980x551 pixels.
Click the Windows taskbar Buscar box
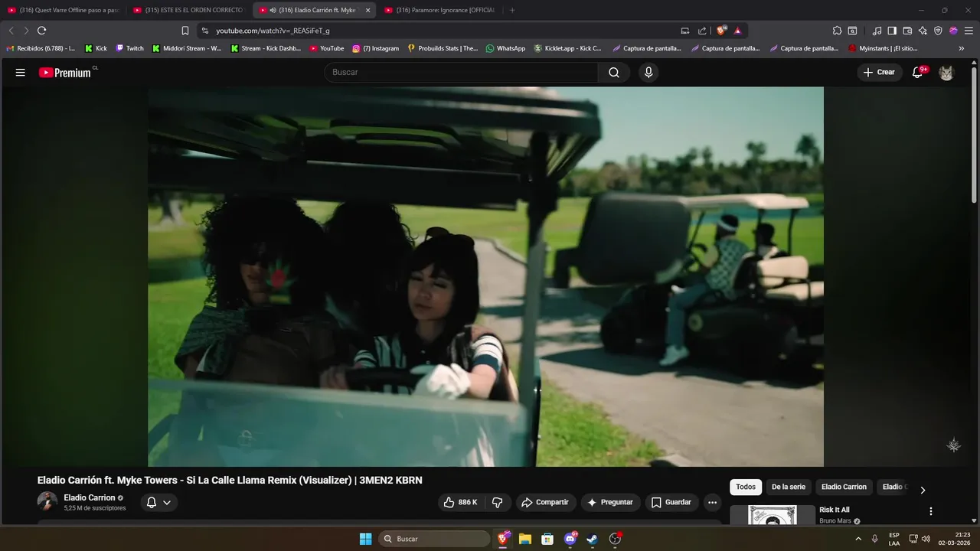point(435,539)
